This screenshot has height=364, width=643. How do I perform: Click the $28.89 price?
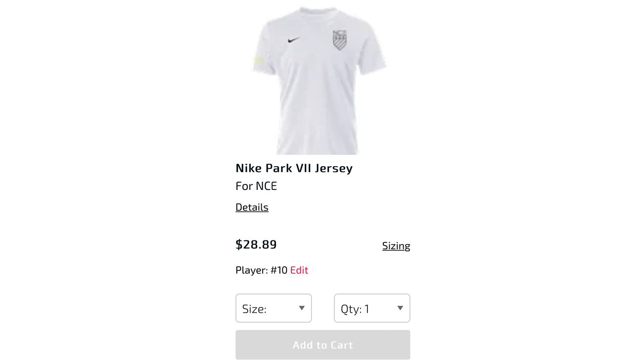click(256, 244)
